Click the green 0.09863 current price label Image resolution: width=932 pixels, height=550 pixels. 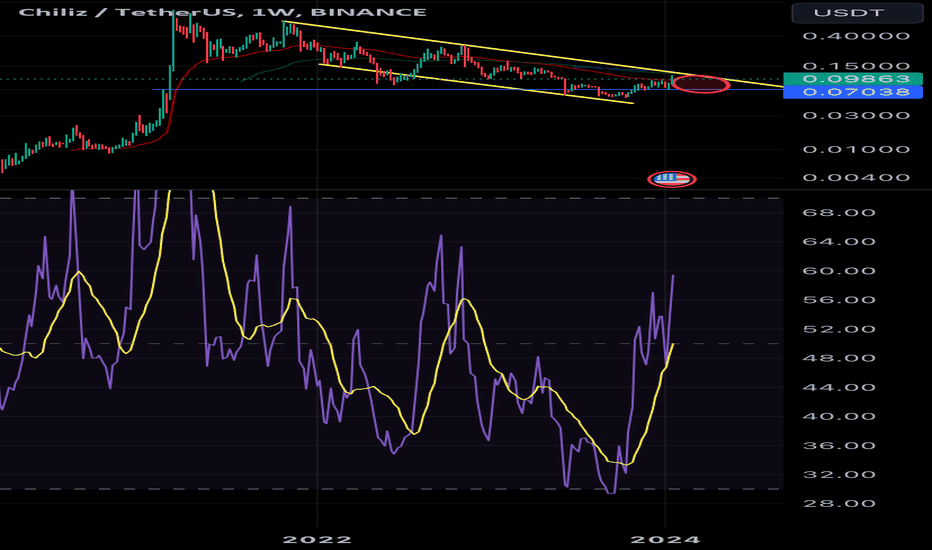point(853,79)
